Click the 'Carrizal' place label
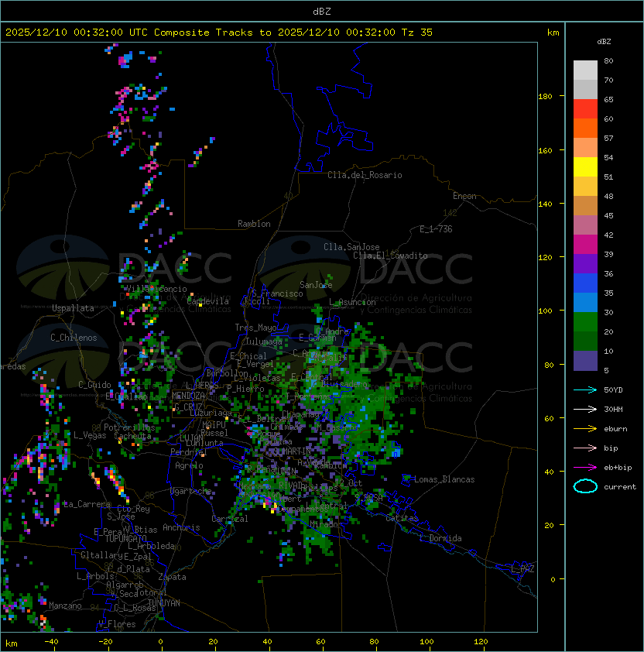644x652 pixels. (230, 519)
